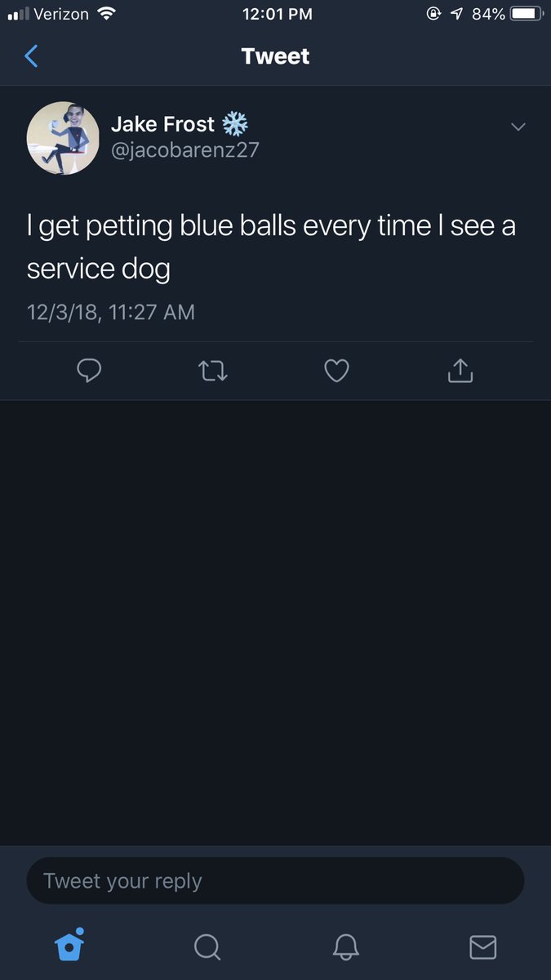Retweet this tweet
Screen dimensions: 551x980
click(213, 372)
